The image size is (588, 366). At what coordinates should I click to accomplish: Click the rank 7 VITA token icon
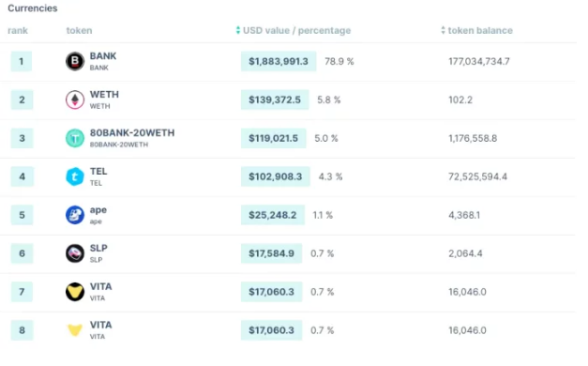point(75,292)
